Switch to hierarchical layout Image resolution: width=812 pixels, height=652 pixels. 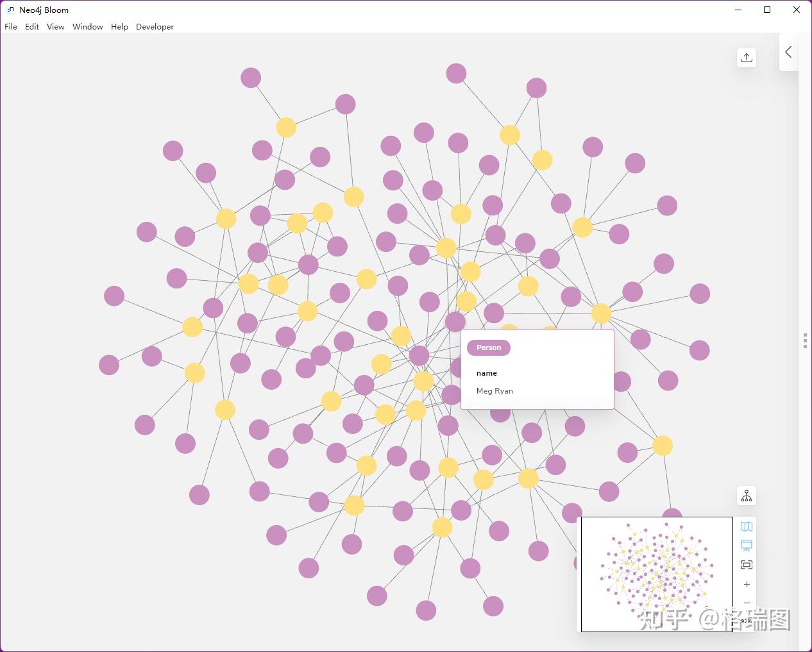(x=746, y=495)
